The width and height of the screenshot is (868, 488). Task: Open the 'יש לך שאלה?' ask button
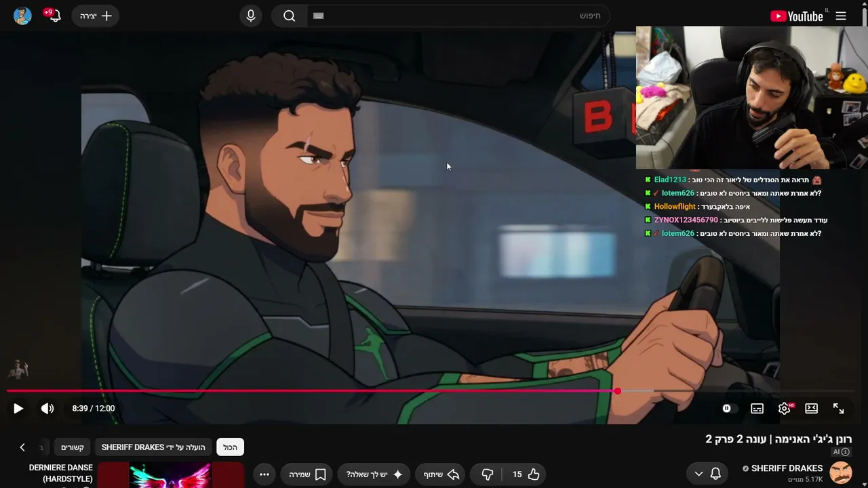tap(375, 474)
